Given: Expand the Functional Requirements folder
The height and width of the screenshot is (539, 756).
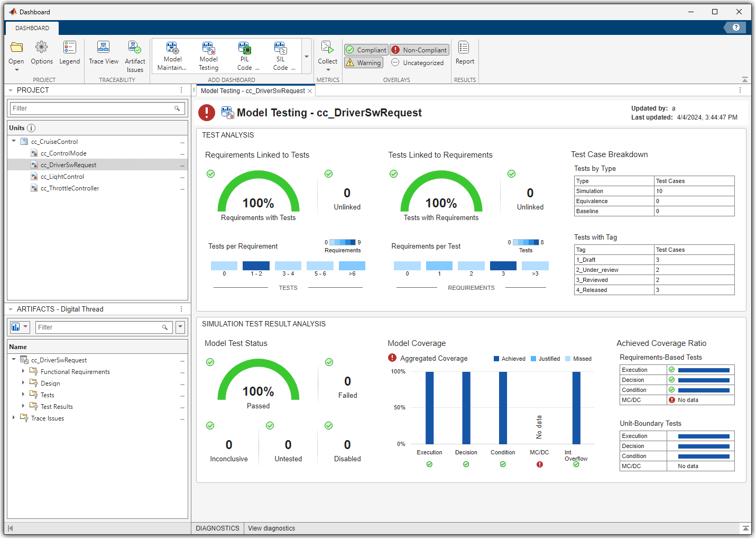Looking at the screenshot, I should pyautogui.click(x=23, y=371).
